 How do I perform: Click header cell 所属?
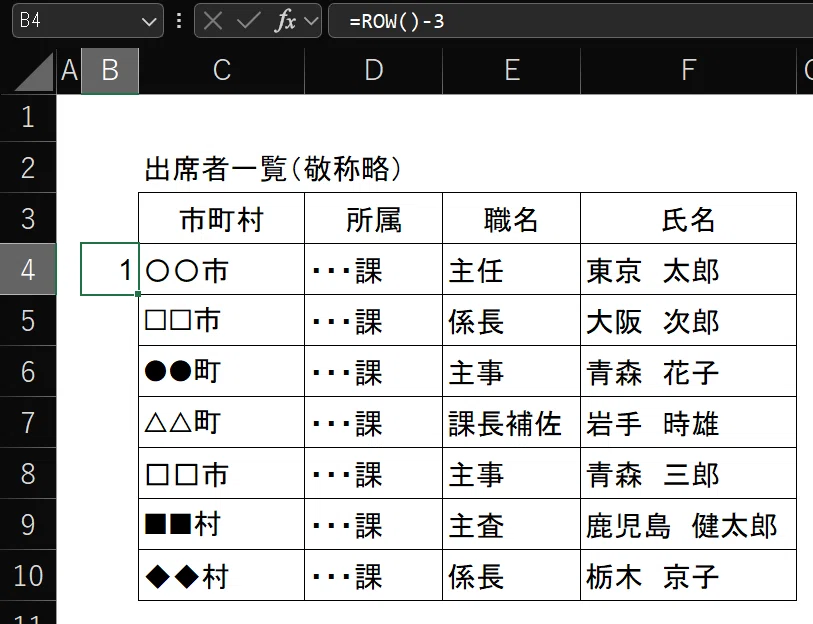[x=373, y=218]
